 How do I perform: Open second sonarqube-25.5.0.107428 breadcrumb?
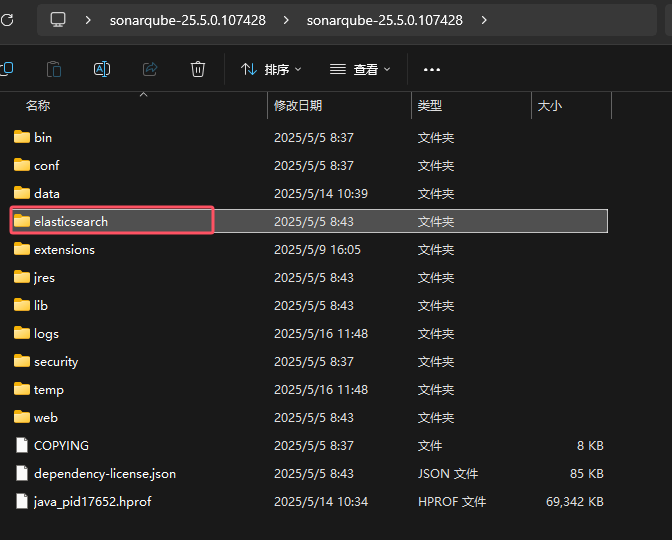[x=384, y=20]
